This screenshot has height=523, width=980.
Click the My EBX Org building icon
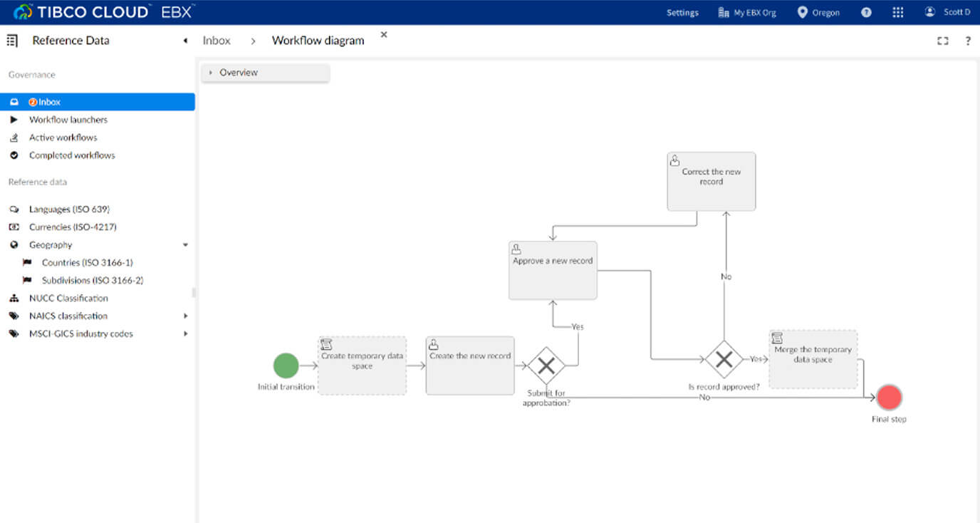tap(724, 12)
